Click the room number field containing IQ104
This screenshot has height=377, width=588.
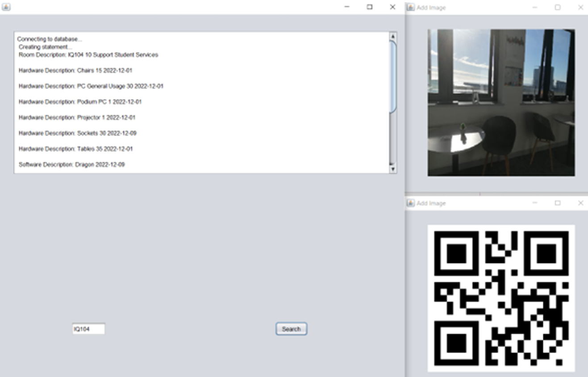(88, 329)
